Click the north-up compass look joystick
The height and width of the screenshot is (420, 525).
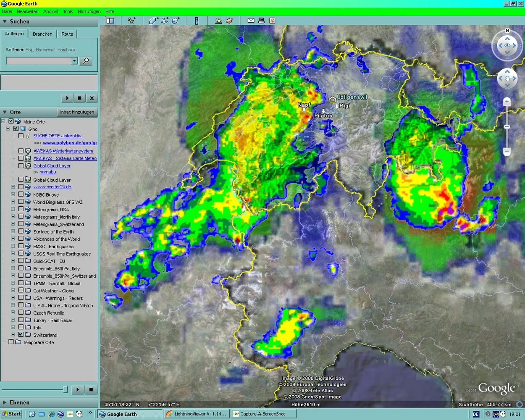tap(507, 45)
